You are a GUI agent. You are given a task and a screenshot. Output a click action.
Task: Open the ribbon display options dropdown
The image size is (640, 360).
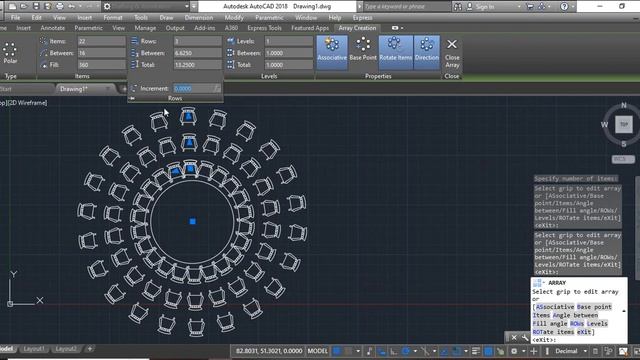point(397,28)
